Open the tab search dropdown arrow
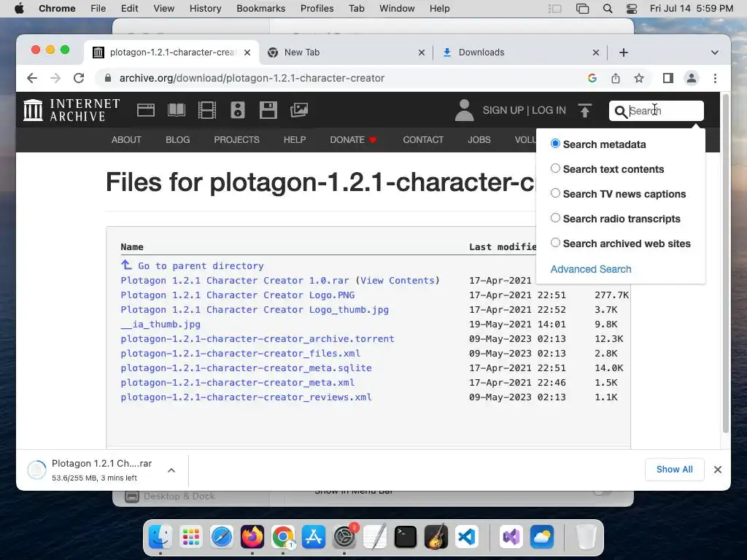This screenshot has width=747, height=560. click(715, 52)
